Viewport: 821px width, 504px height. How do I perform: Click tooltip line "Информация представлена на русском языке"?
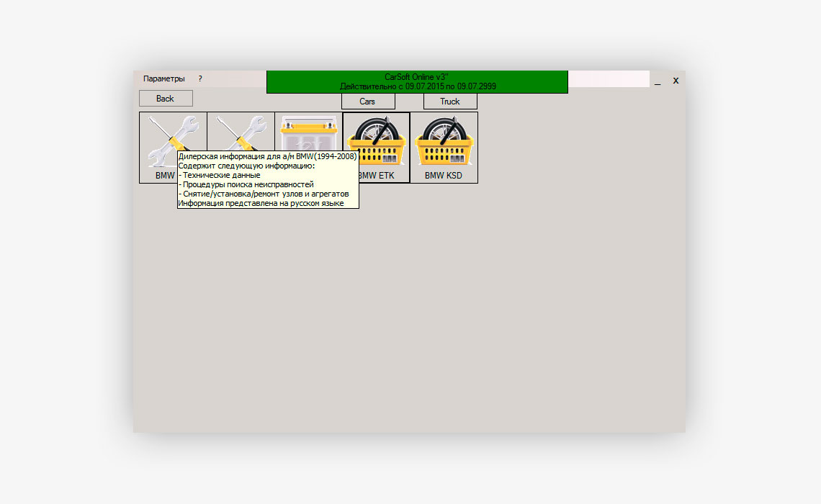(260, 203)
